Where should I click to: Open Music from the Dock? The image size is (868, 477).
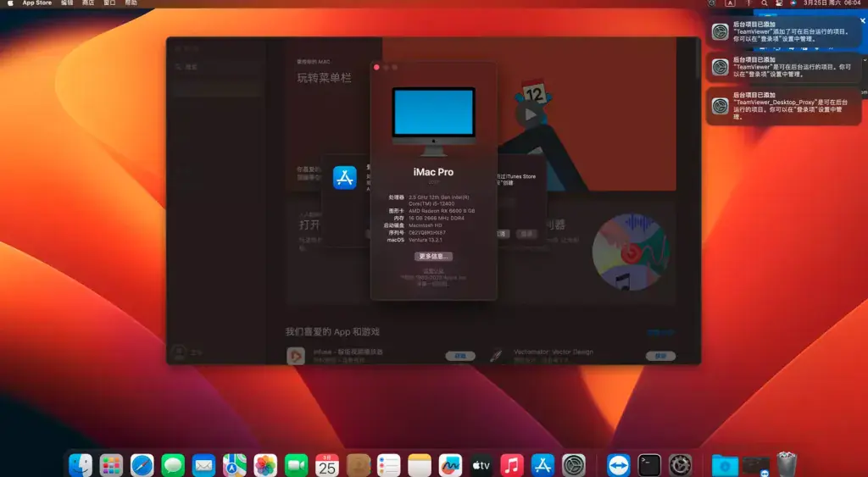[512, 465]
